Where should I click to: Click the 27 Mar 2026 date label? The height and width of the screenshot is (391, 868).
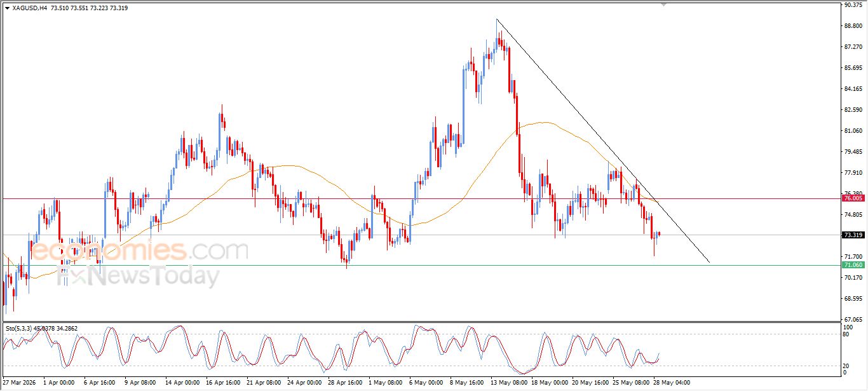click(18, 383)
